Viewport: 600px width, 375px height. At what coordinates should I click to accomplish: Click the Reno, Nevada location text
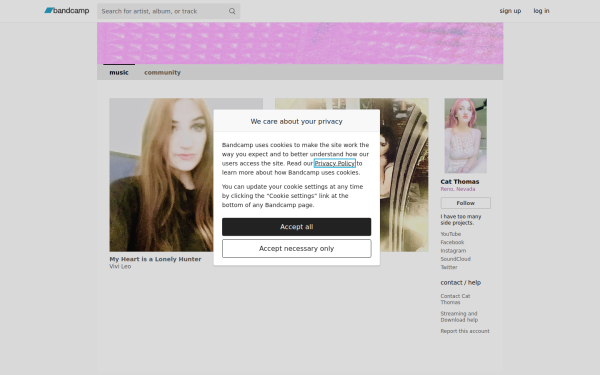[x=458, y=189]
